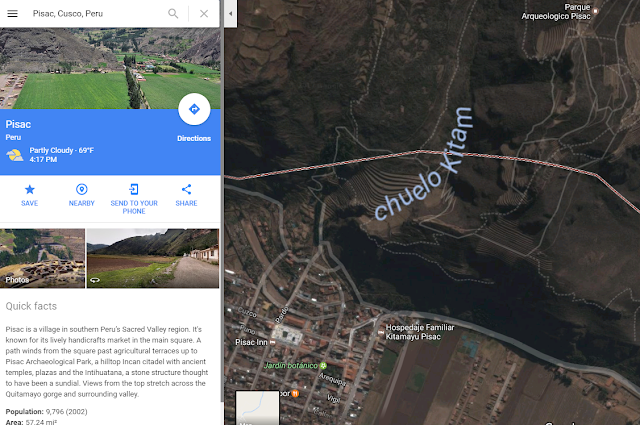The width and height of the screenshot is (640, 425).
Task: Click the partly cloudy weather icon
Action: 15,155
